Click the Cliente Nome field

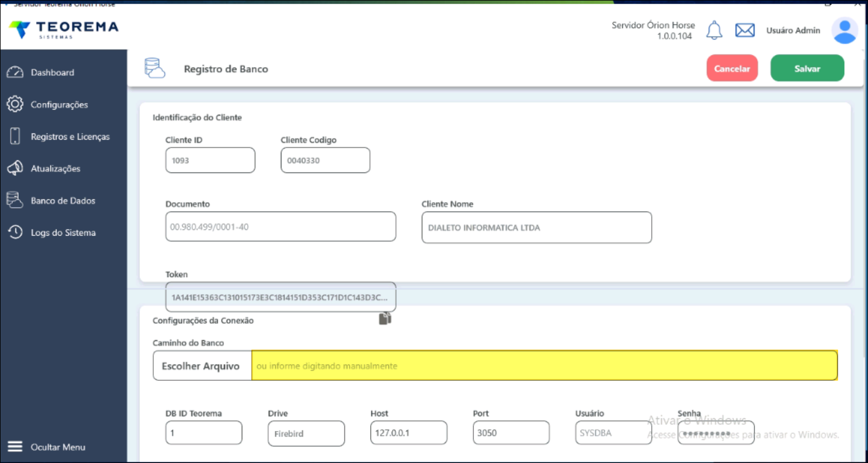coord(537,227)
